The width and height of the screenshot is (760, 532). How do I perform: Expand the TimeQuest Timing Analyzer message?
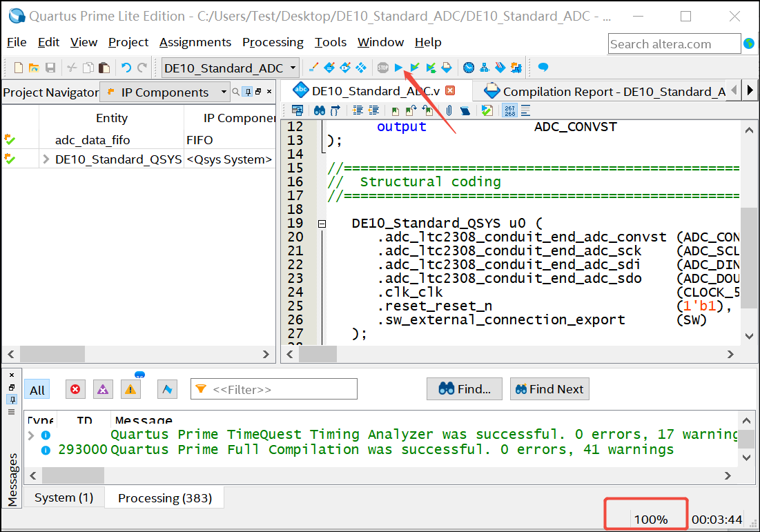pos(31,435)
